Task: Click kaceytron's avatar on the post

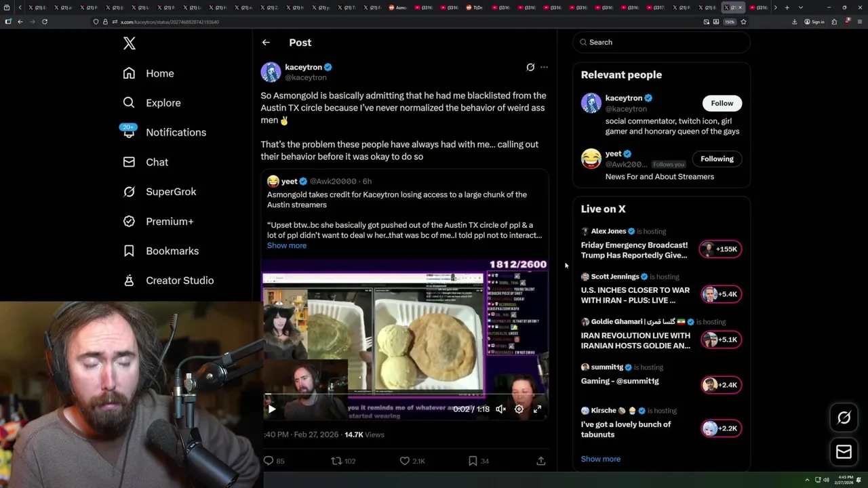Action: 271,72
